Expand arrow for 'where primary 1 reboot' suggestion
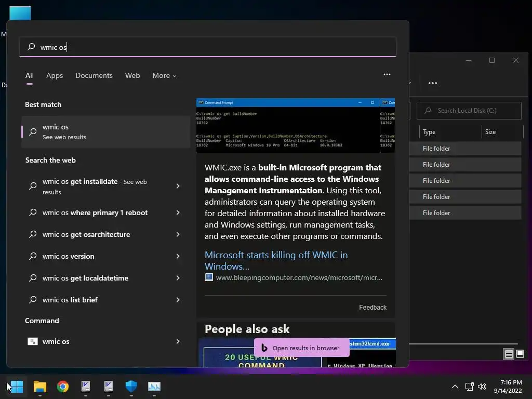The width and height of the screenshot is (532, 399). tap(178, 212)
